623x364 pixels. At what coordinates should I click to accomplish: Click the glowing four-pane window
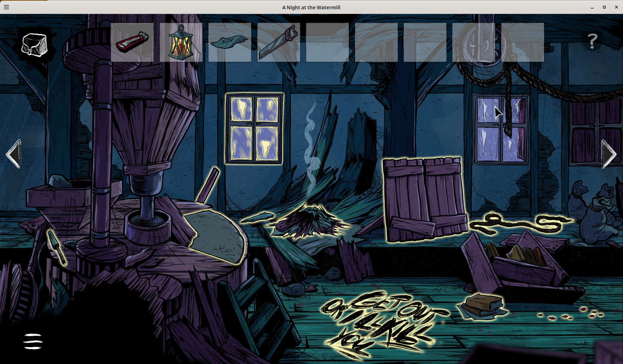point(254,128)
